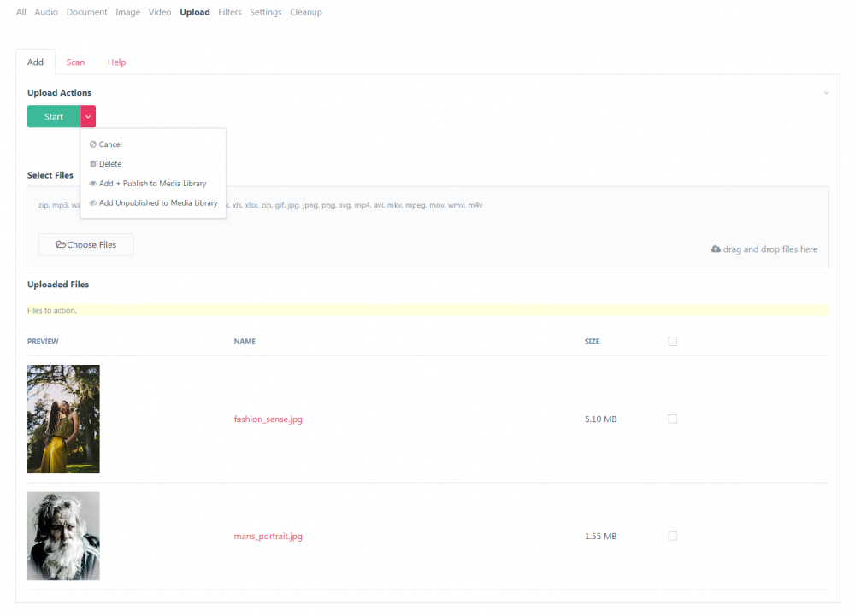Screen dimensions: 855x616
Task: Check the checkbox for fashion_sense.jpg
Action: [x=672, y=419]
